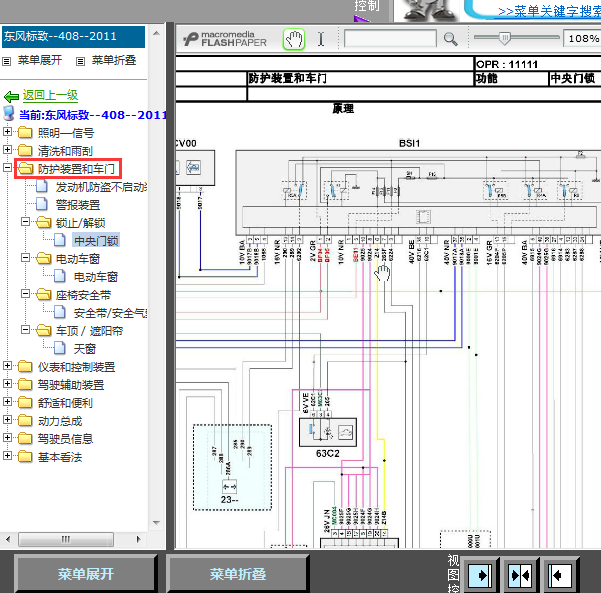601x593 pixels.
Task: Expand the 清洗和雨刮 folder
Action: coord(7,149)
